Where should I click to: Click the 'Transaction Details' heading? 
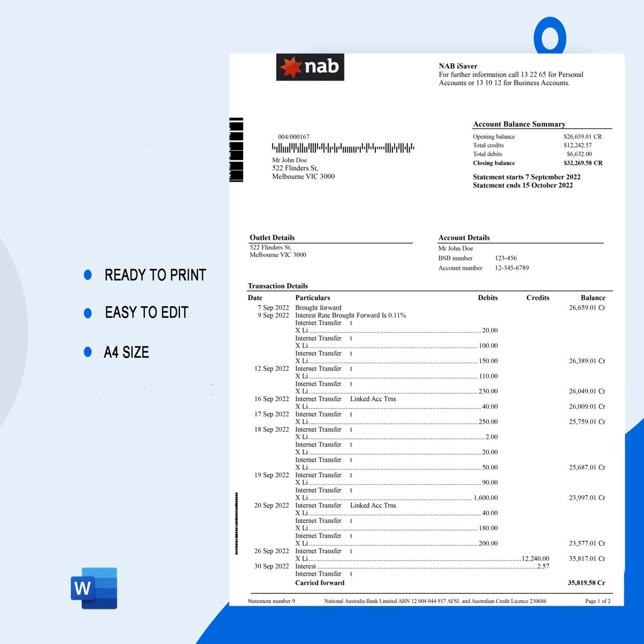point(278,286)
